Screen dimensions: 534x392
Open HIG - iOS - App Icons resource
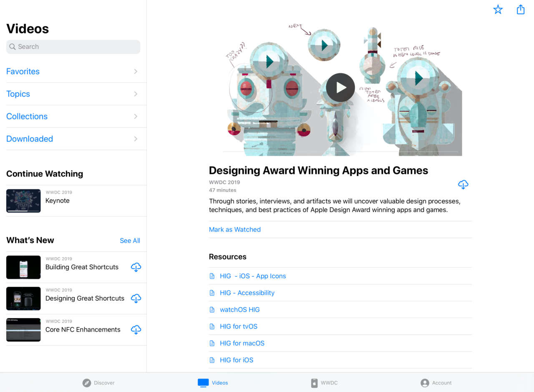pyautogui.click(x=253, y=276)
